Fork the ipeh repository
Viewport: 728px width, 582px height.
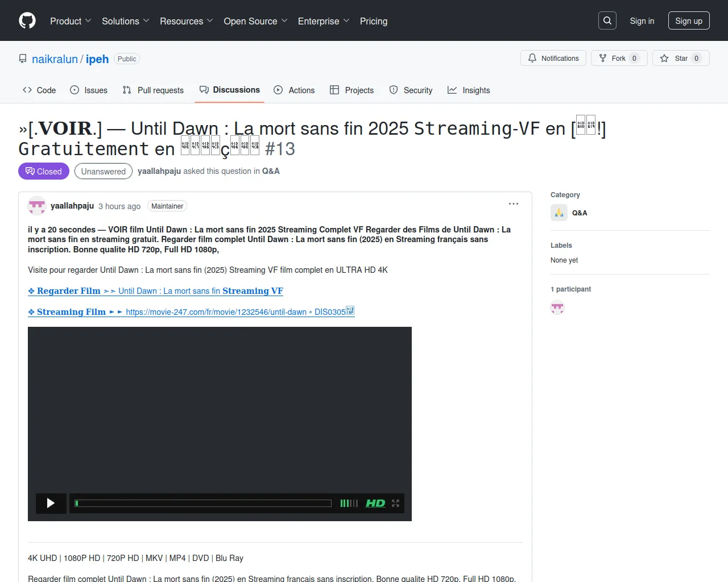(619, 59)
